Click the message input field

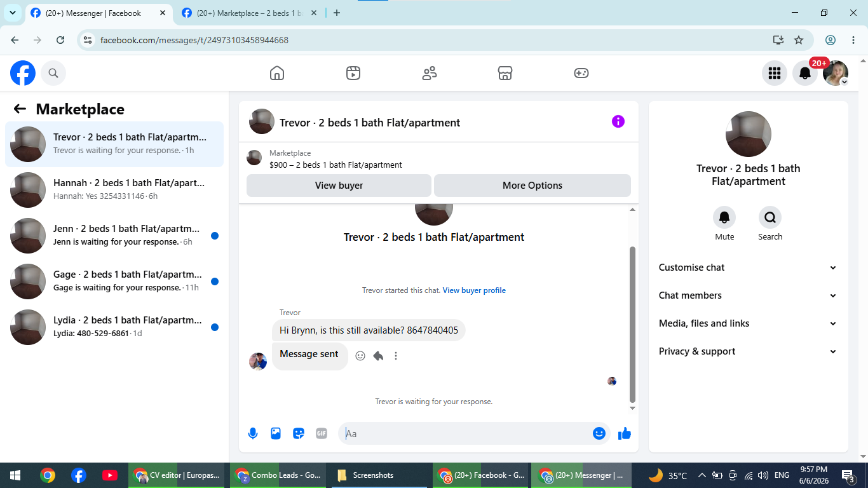[x=467, y=433]
